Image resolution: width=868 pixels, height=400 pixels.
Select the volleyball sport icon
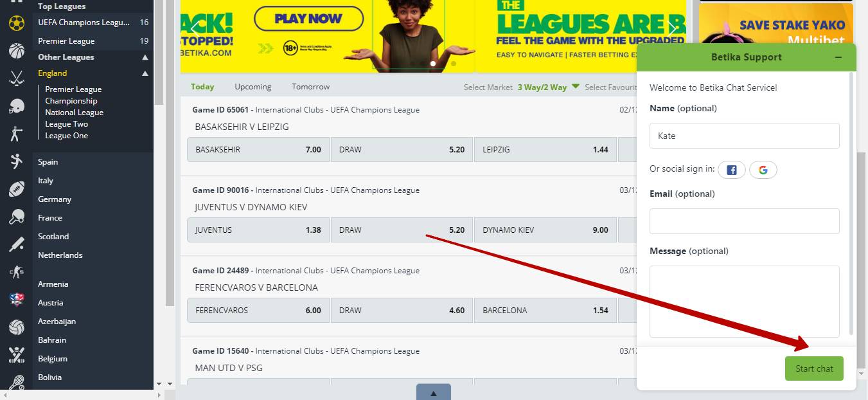17,327
